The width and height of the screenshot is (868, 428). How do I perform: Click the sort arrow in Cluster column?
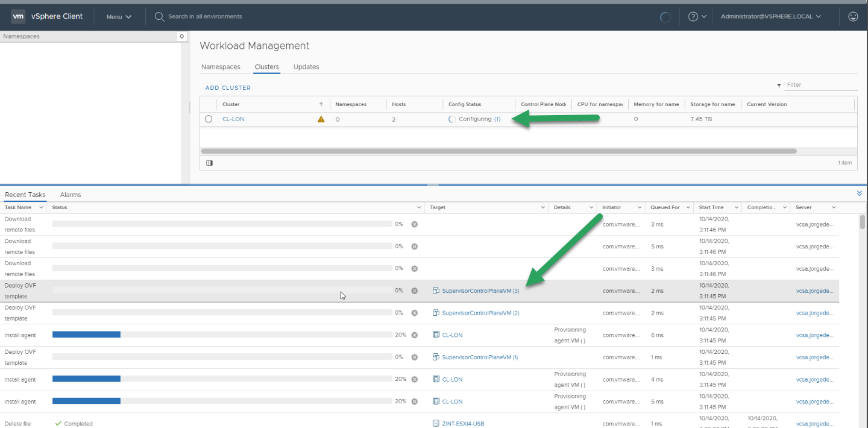[x=321, y=104]
